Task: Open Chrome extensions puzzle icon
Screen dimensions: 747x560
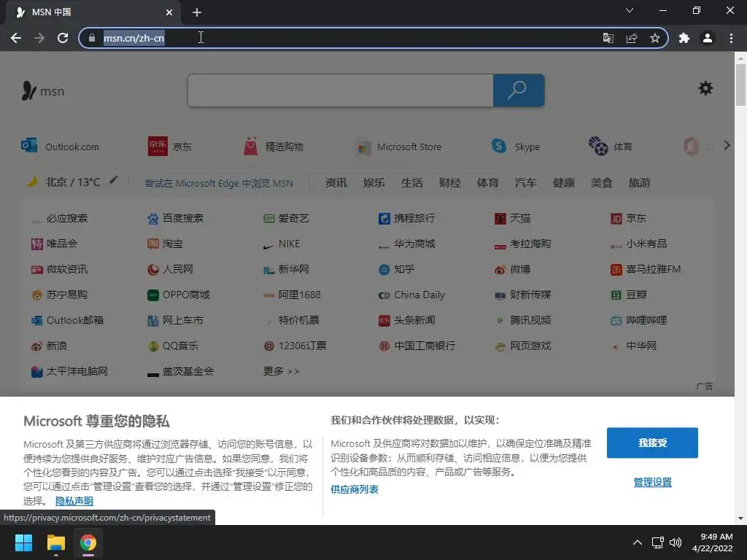Action: pos(684,38)
